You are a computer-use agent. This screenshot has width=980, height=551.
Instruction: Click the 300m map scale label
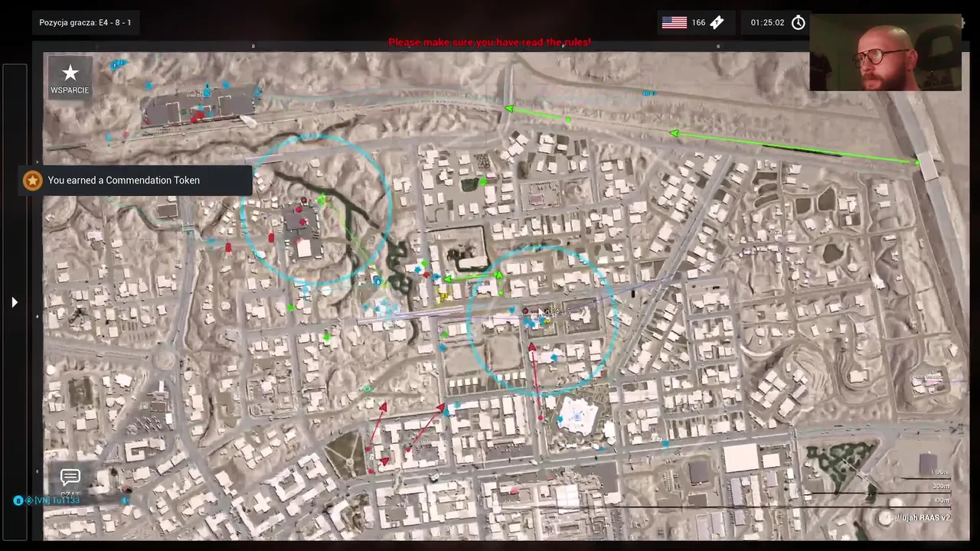click(940, 486)
